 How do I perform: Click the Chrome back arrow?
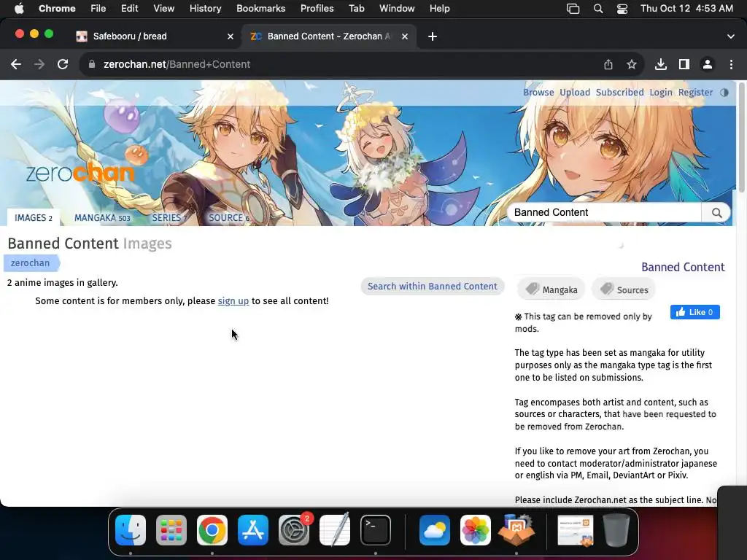click(x=16, y=64)
